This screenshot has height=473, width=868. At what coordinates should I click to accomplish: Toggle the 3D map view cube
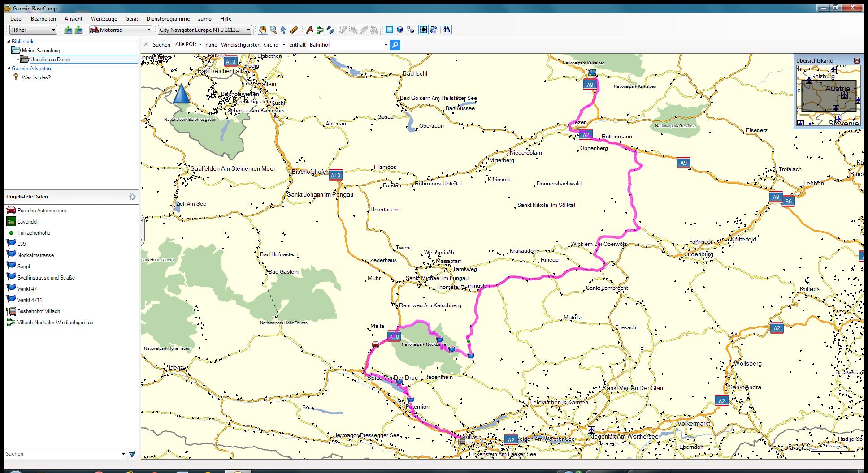400,30
